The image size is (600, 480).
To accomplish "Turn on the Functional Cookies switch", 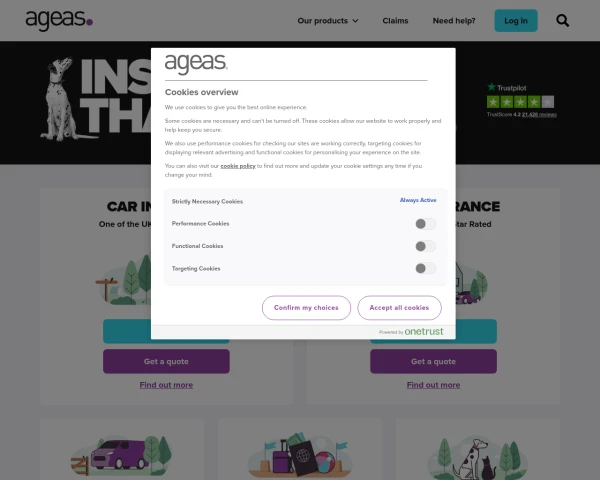I will [x=426, y=246].
